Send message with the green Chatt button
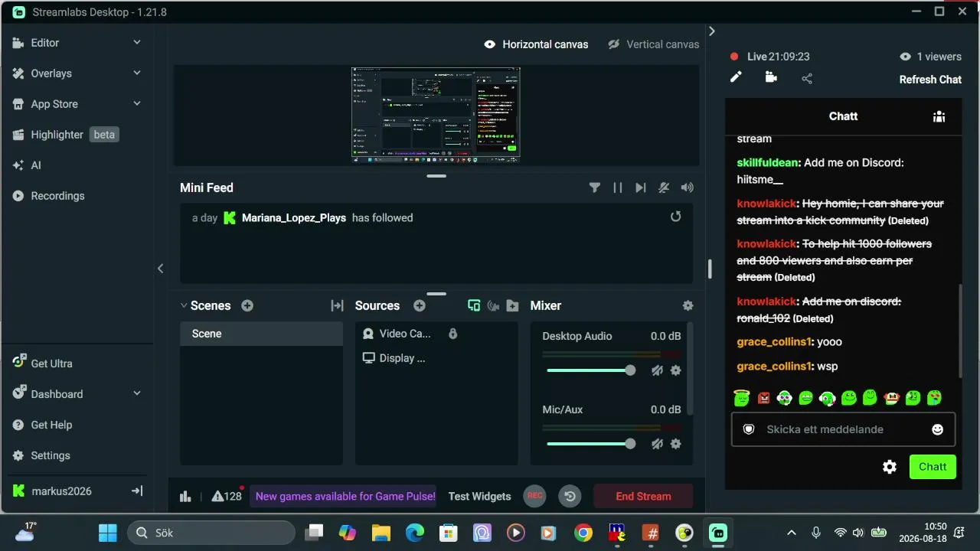Viewport: 980px width, 551px height. (933, 467)
